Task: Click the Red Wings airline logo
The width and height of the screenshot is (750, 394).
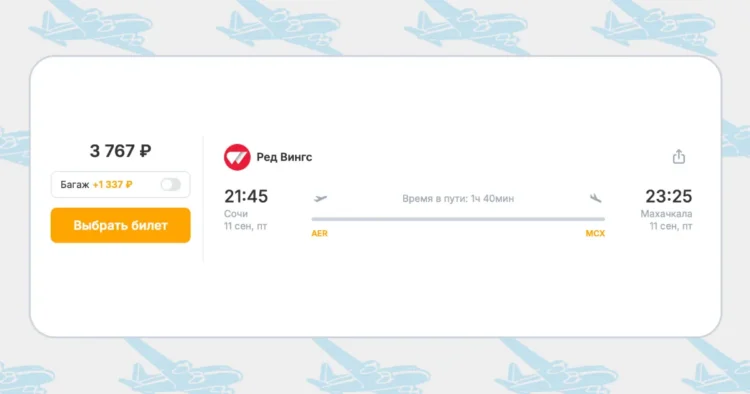Action: point(237,157)
